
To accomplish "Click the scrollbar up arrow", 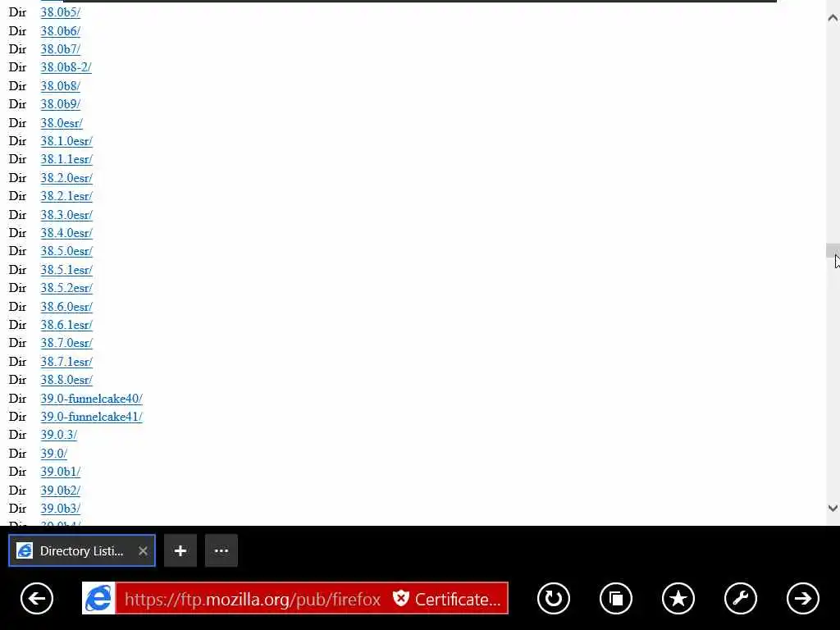I will 833,18.
